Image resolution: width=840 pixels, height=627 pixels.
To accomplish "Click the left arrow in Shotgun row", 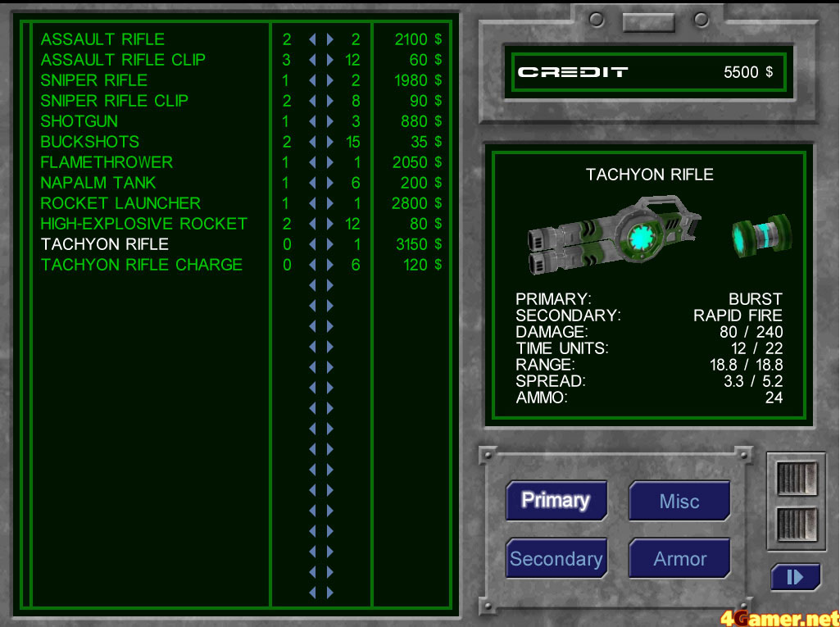I will pos(312,121).
